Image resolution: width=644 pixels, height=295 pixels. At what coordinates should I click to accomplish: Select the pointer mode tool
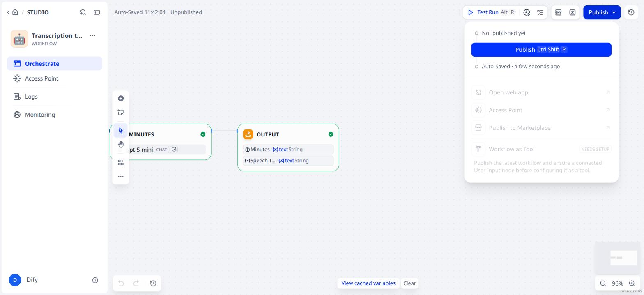coord(121,131)
